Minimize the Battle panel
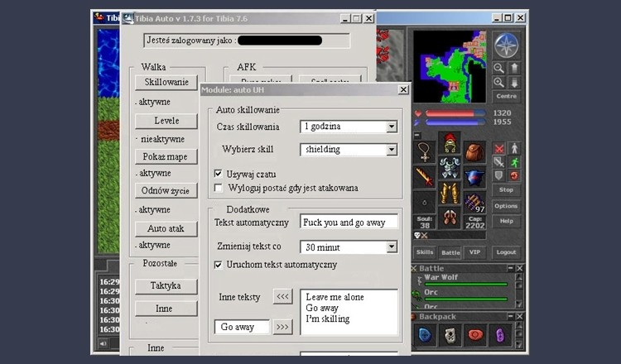The width and height of the screenshot is (621, 364). click(x=511, y=268)
